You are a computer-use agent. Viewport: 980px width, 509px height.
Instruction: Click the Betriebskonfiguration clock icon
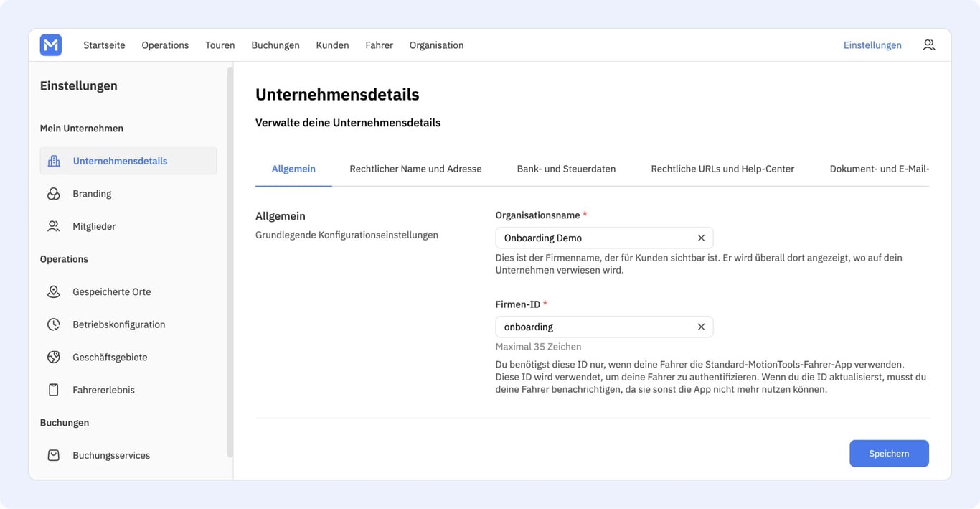(54, 324)
